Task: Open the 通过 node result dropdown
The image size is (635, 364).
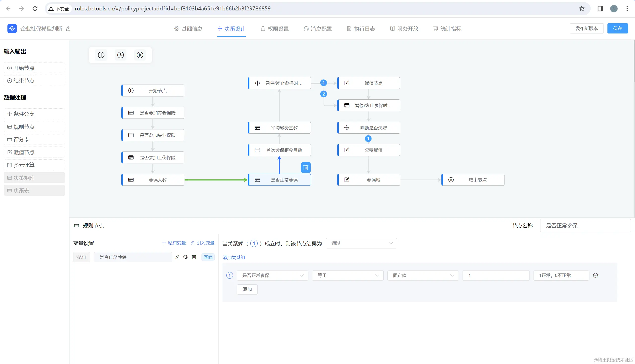Action: [x=361, y=243]
